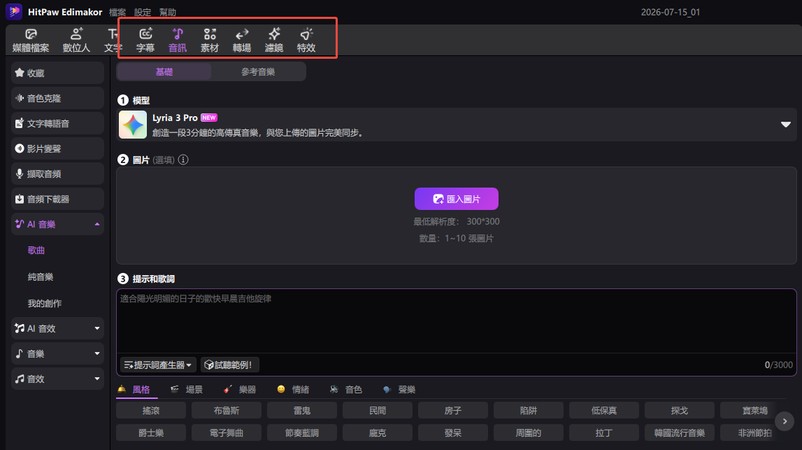Click the HitPaw Edimakor logo icon
Viewport: 802px width, 450px height.
[14, 11]
